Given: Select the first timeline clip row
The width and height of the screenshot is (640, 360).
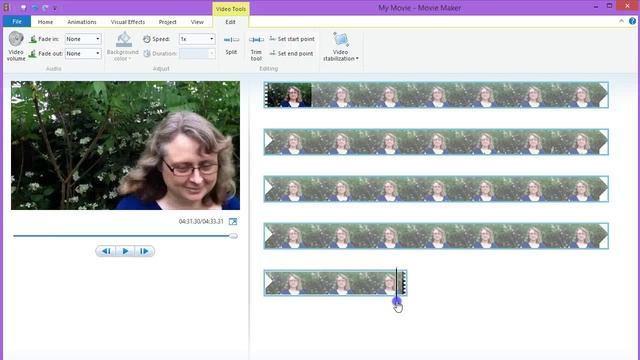Looking at the screenshot, I should [x=436, y=95].
